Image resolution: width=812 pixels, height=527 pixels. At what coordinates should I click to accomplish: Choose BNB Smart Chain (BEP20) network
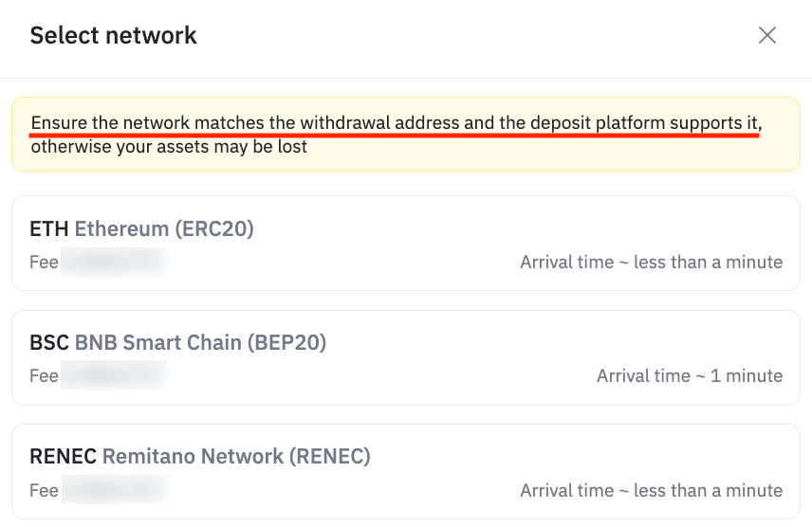406,357
